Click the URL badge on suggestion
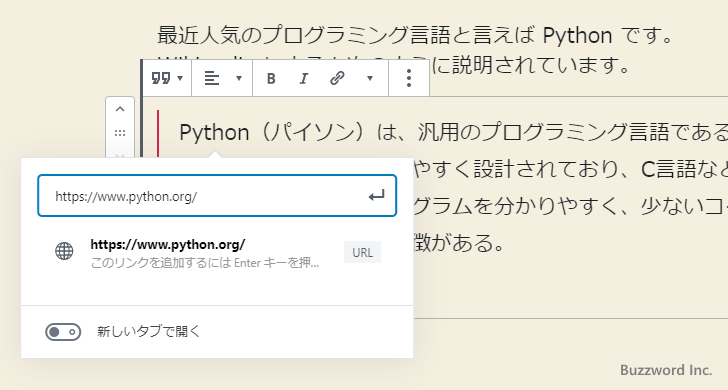 point(363,252)
